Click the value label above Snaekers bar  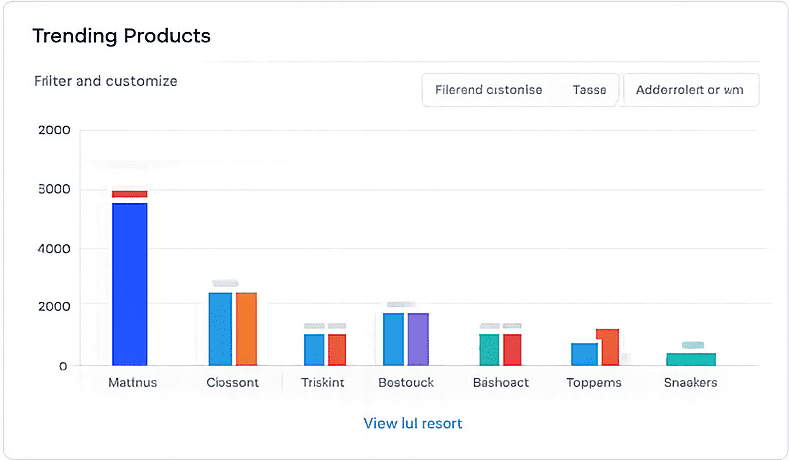click(x=693, y=345)
